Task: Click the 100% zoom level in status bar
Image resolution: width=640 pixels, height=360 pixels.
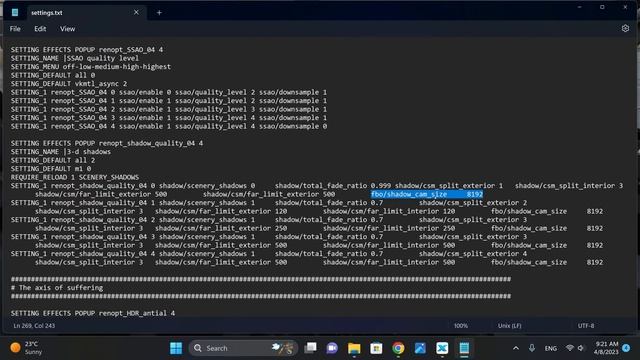Action: [x=460, y=326]
